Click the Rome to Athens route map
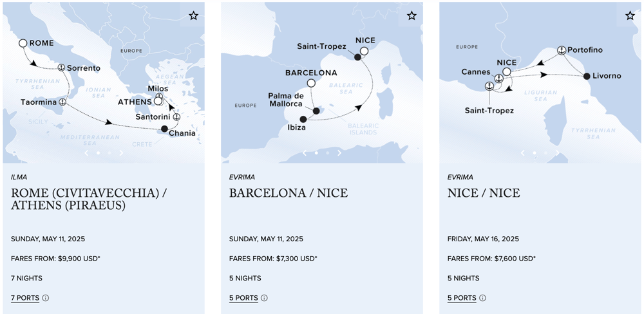Viewport: 644px width, 314px height. (104, 82)
